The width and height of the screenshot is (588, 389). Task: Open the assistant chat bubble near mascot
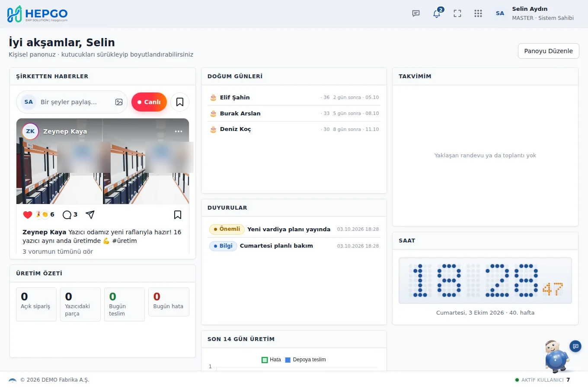[x=575, y=346]
